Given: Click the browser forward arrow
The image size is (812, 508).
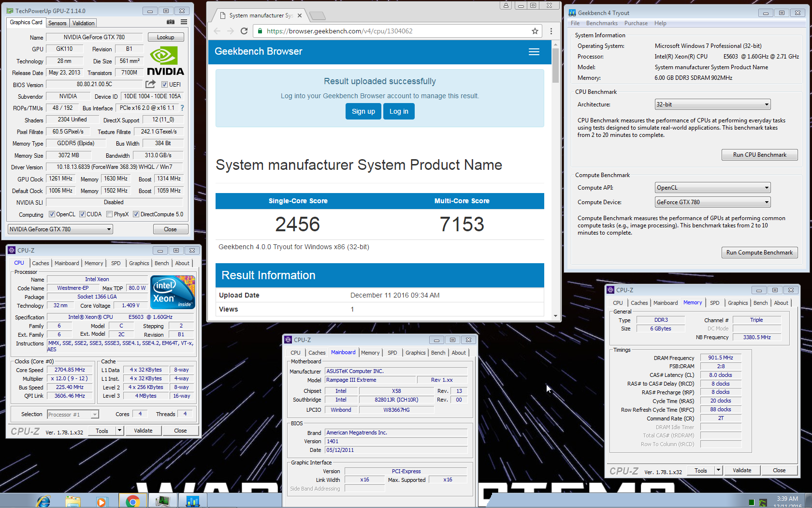Looking at the screenshot, I should (231, 31).
